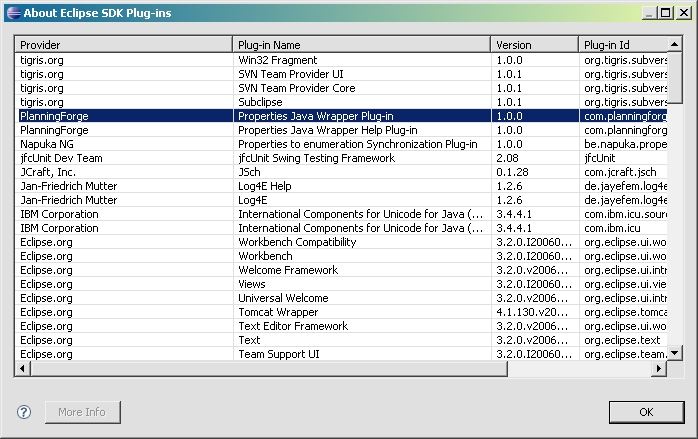Click the More Info button
The width and height of the screenshot is (698, 439).
click(82, 412)
